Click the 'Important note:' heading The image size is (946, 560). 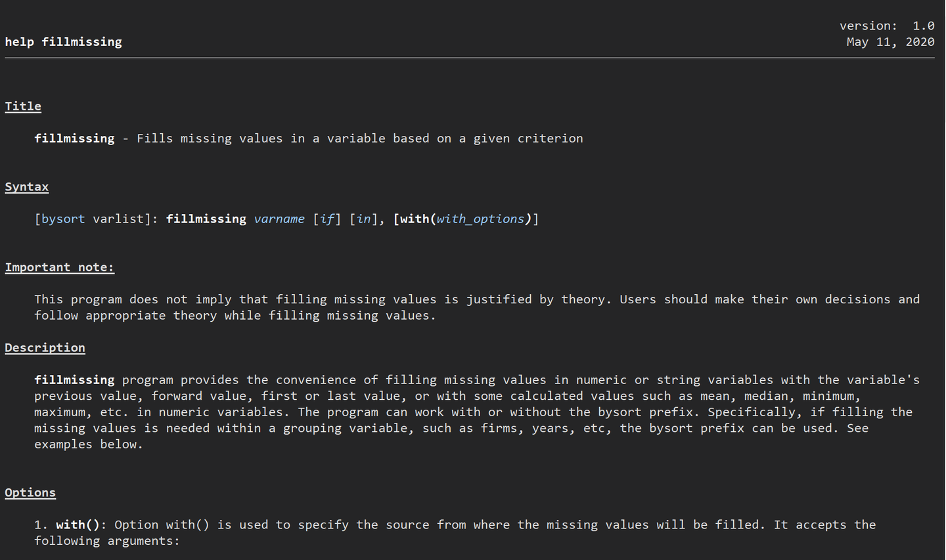(60, 267)
